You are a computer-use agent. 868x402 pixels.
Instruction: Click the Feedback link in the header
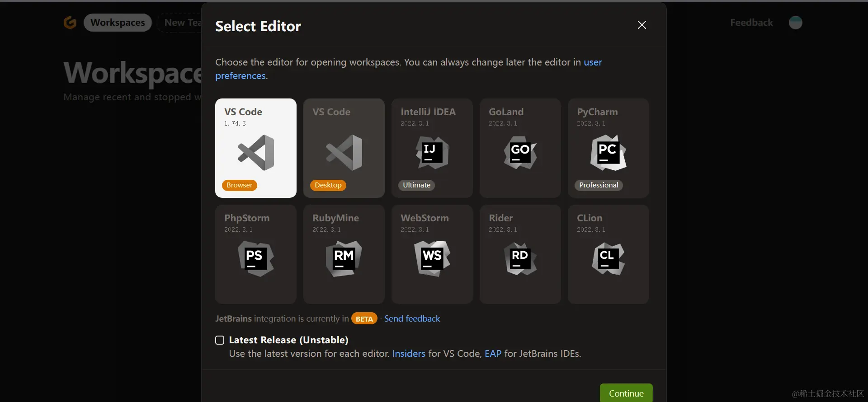(751, 23)
